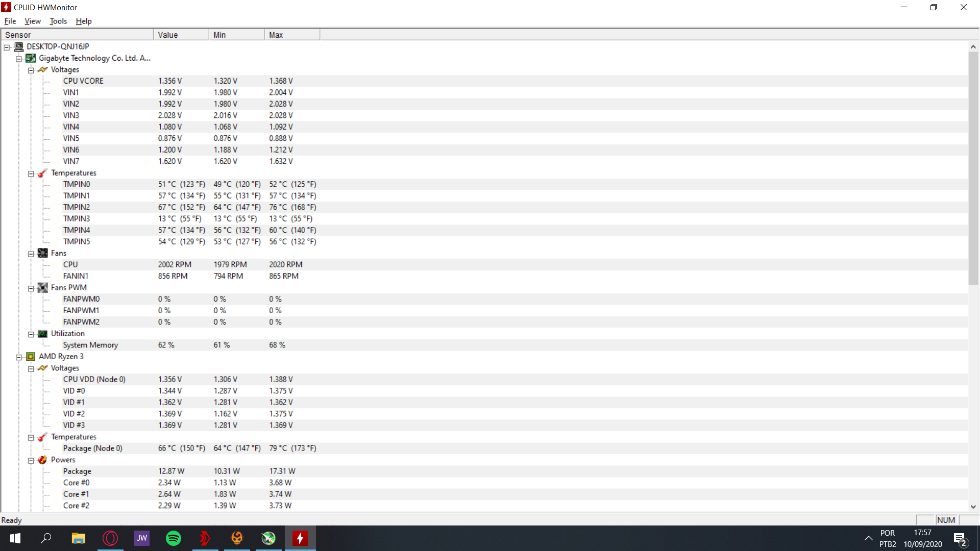Click the thermometer icon beside Gigabyte Temperatures

43,173
